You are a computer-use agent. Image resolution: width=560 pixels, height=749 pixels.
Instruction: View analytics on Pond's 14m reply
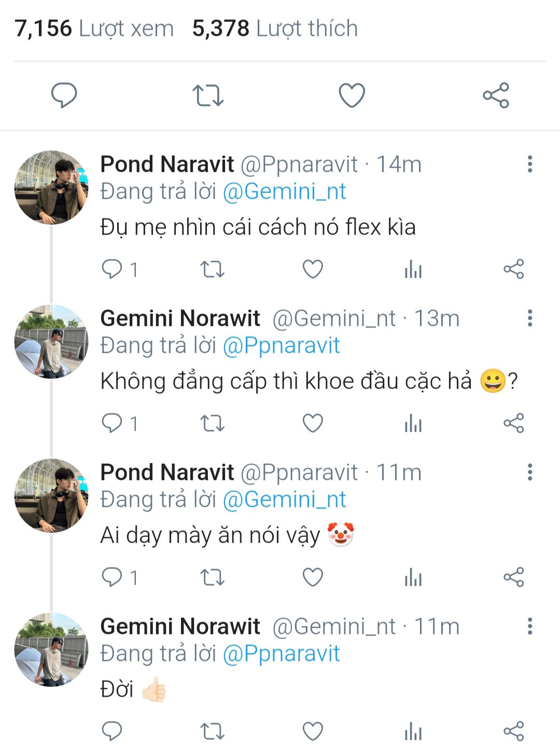pyautogui.click(x=413, y=269)
